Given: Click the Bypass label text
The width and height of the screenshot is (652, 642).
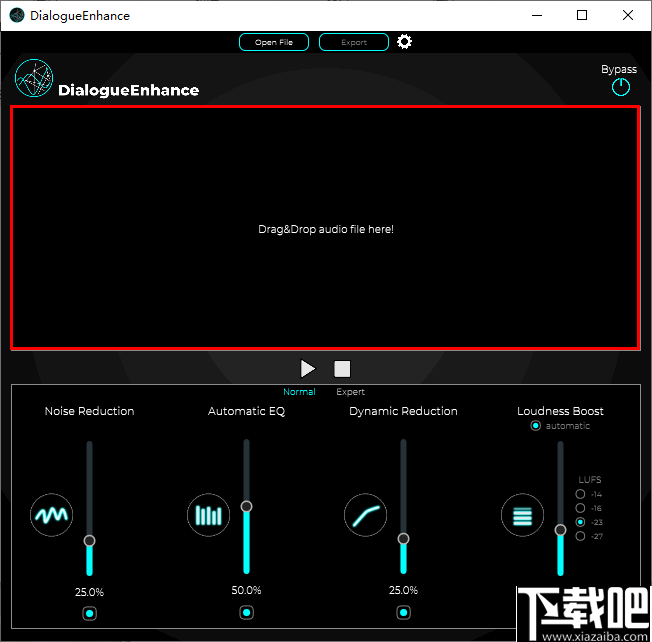Looking at the screenshot, I should [619, 69].
